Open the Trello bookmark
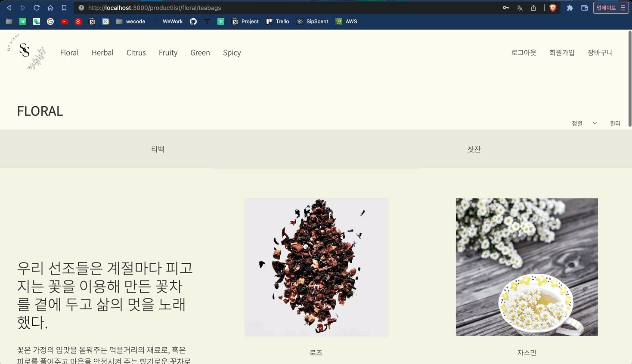The width and height of the screenshot is (632, 364). click(278, 22)
